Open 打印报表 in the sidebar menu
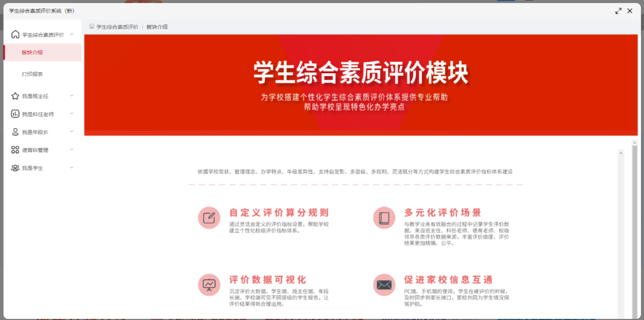The height and width of the screenshot is (320, 644). [x=32, y=74]
